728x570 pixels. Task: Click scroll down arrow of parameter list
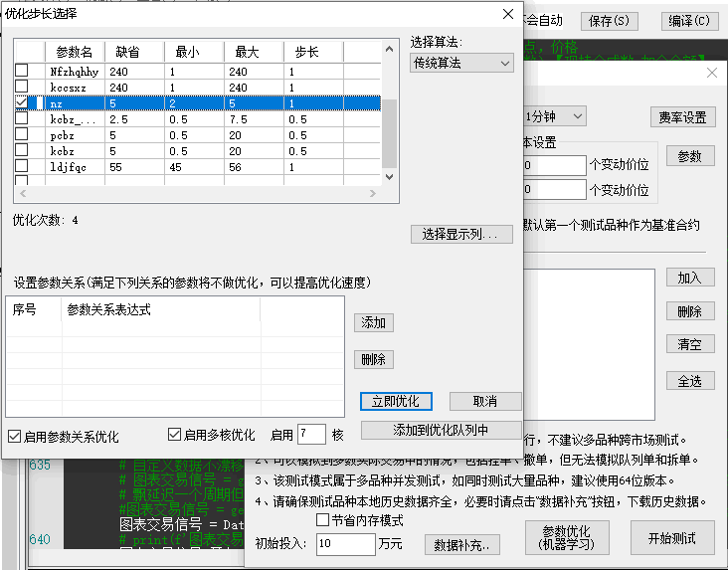pyautogui.click(x=390, y=176)
